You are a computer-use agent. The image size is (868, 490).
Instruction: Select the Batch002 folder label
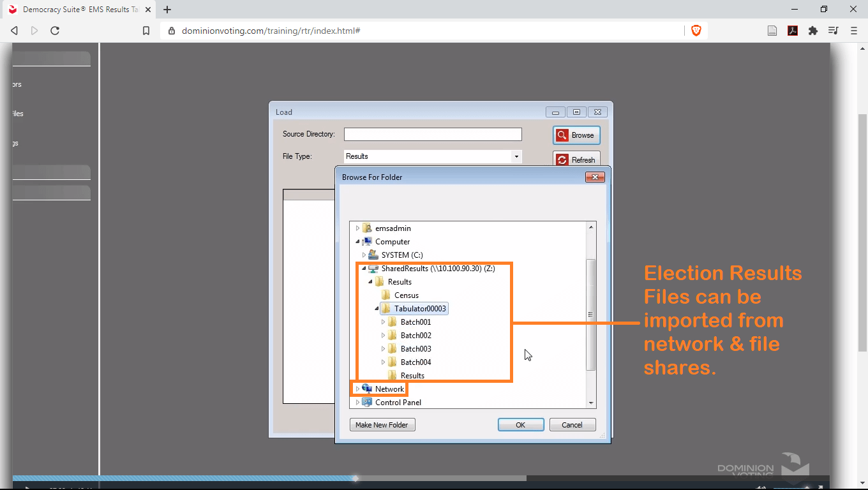point(416,336)
